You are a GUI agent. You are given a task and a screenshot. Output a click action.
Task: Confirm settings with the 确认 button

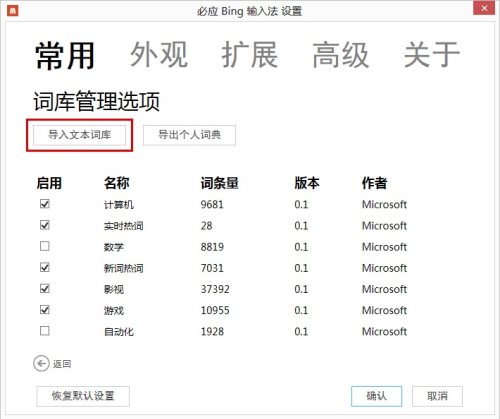pyautogui.click(x=376, y=396)
